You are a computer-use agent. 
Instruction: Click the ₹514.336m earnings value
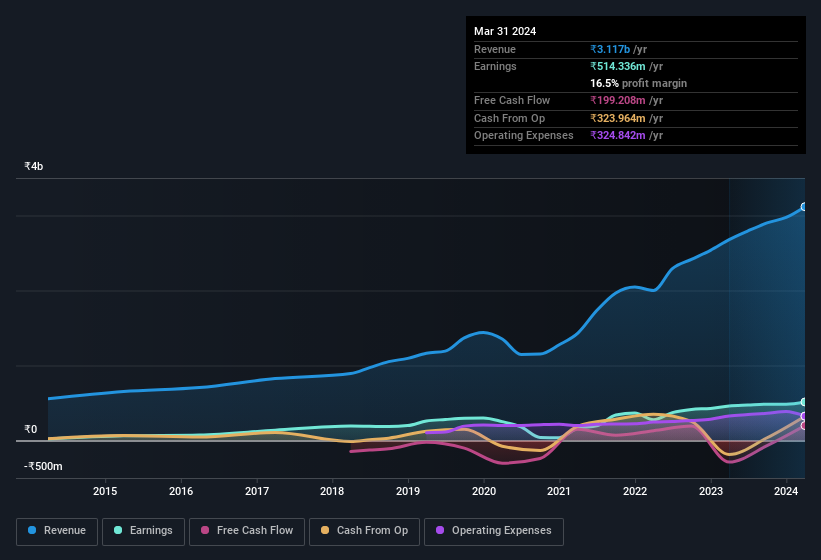(618, 66)
